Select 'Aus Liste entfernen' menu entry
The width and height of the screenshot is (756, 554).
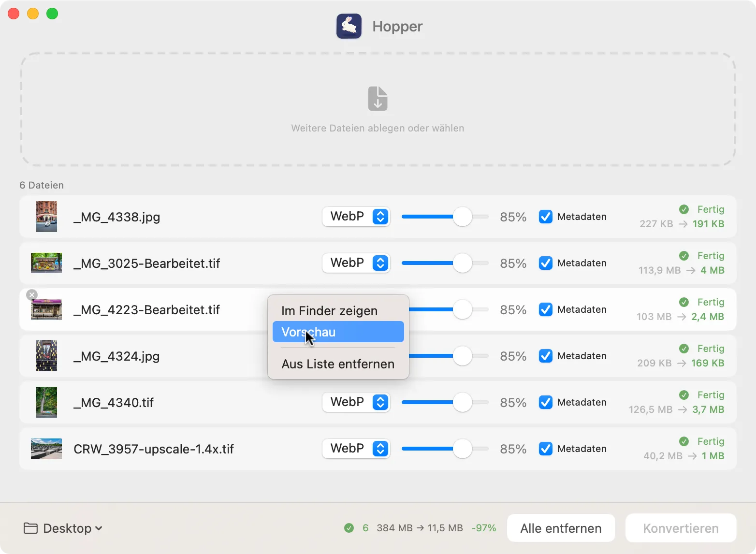(338, 364)
